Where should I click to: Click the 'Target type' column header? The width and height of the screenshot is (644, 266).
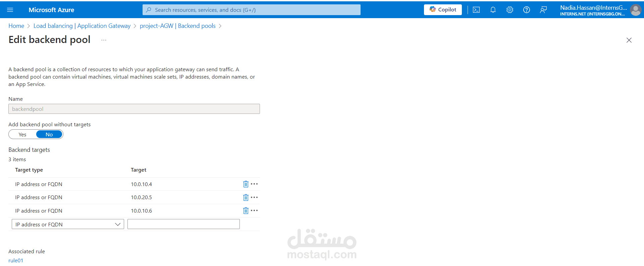pyautogui.click(x=29, y=170)
